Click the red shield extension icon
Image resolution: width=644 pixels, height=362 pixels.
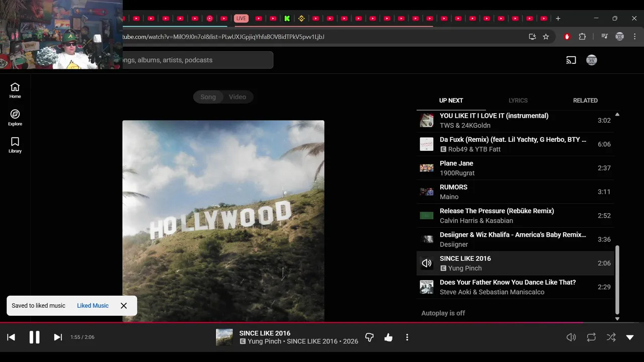[567, 37]
